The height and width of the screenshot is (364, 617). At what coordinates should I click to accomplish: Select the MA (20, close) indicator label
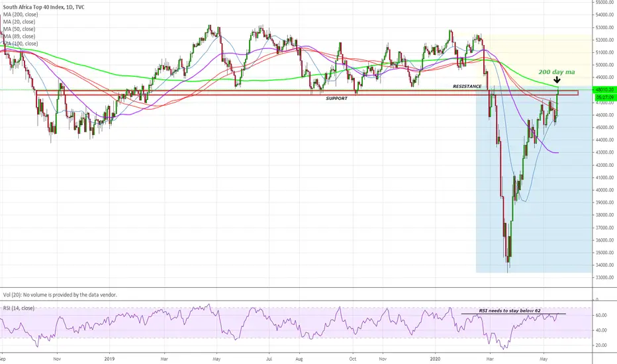[19, 22]
